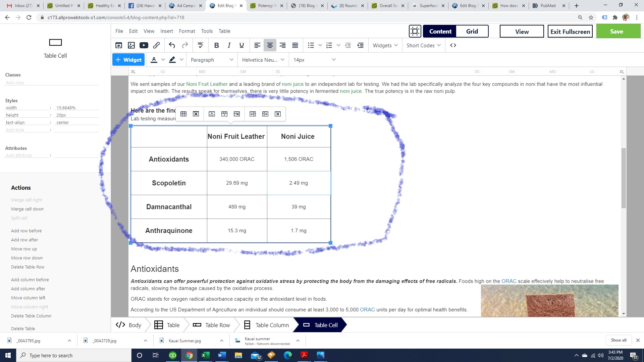Open the Edit menu
Viewport: 644px width, 362px height.
[133, 31]
